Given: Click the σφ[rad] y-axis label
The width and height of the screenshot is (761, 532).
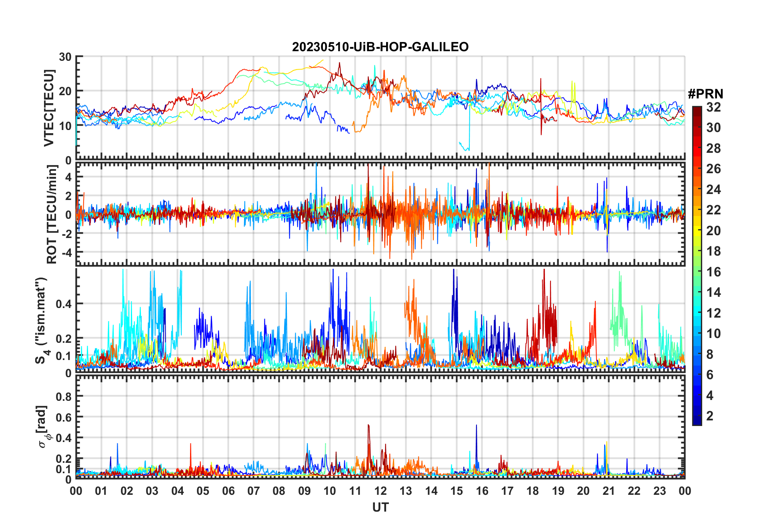Looking at the screenshot, I should click(x=43, y=426).
